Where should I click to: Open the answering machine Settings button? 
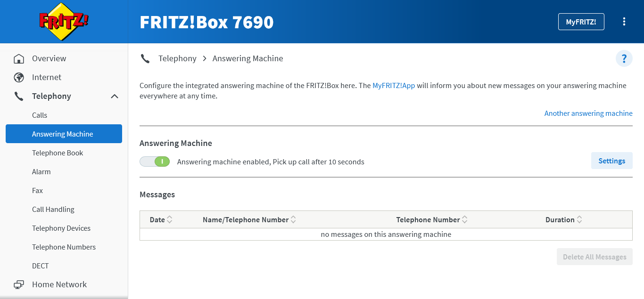[611, 161]
